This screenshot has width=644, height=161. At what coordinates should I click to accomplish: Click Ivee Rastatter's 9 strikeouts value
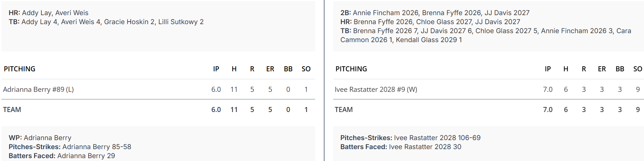(638, 89)
